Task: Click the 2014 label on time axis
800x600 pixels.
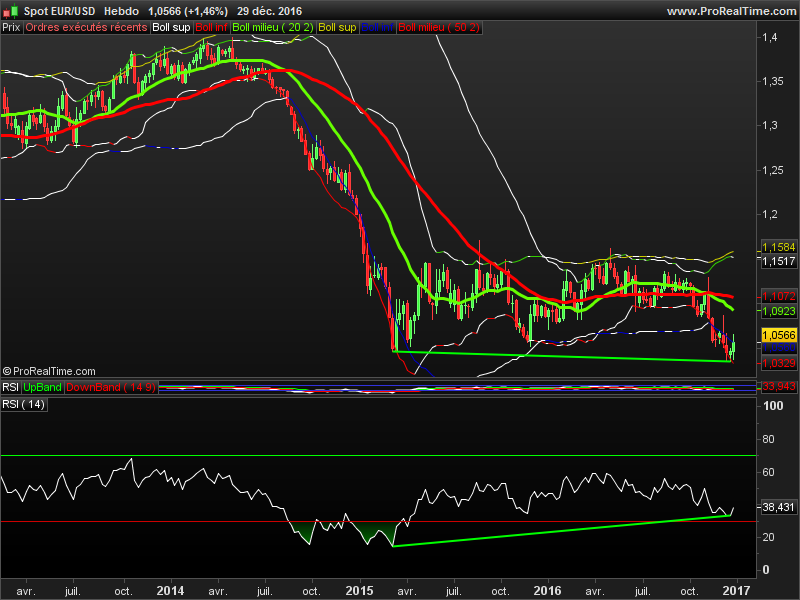Action: [170, 591]
